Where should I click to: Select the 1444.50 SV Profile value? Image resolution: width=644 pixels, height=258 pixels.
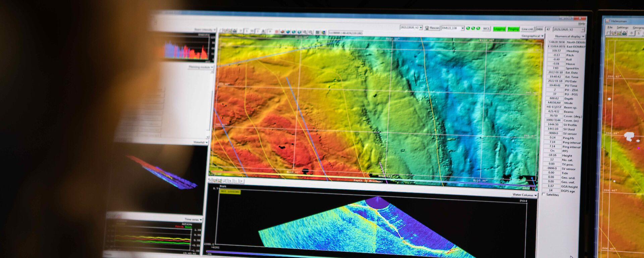[x=553, y=124]
